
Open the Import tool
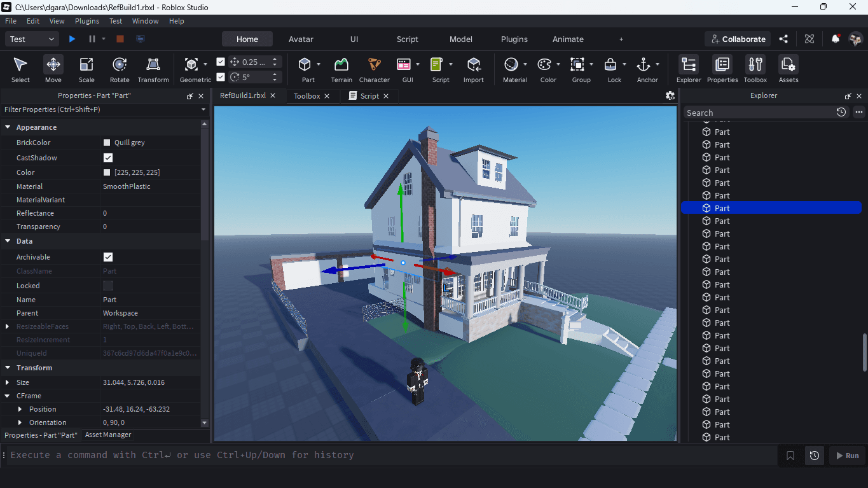tap(474, 69)
